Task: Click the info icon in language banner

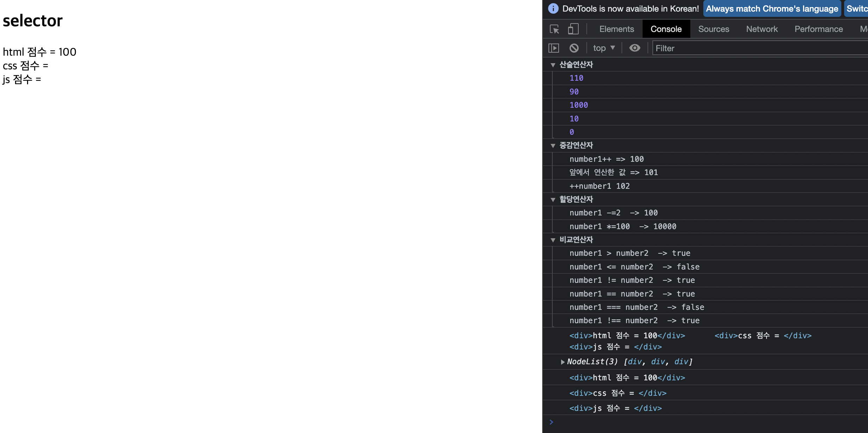Action: click(x=553, y=9)
